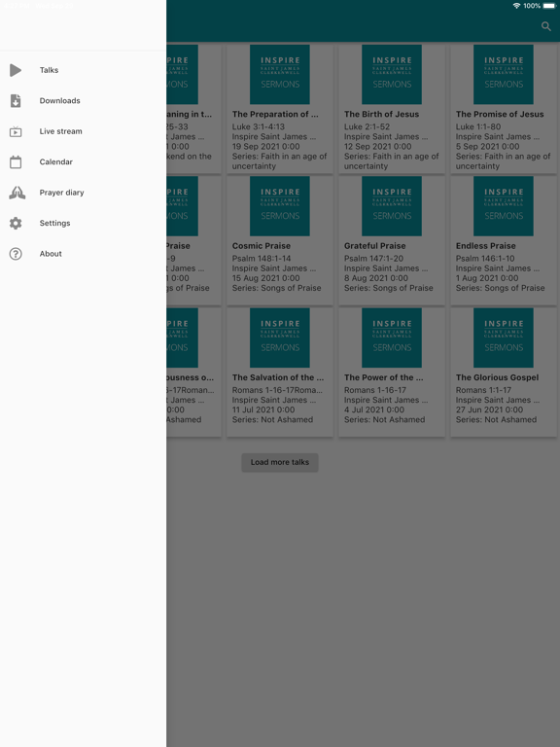The width and height of the screenshot is (560, 747).
Task: Click the 4 Jul 2021 0:00 date
Action: coord(374,409)
